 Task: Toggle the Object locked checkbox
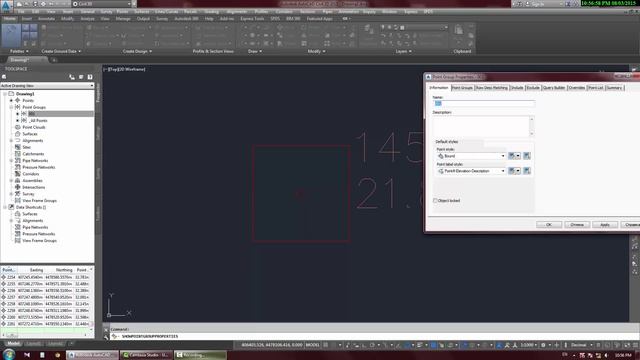point(435,200)
